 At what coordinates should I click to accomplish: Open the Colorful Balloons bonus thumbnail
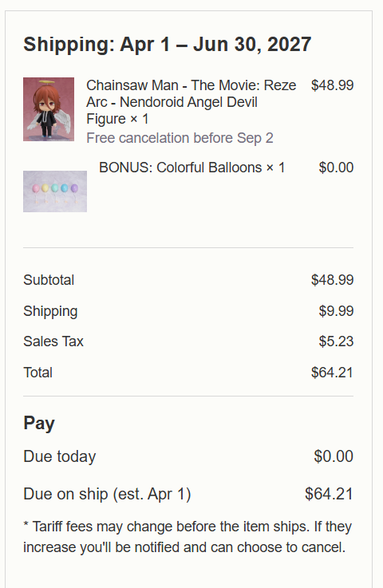[55, 191]
